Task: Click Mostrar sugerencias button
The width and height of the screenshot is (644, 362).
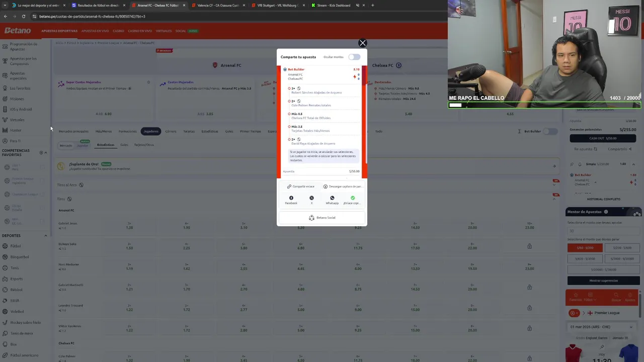Action: 603,281
